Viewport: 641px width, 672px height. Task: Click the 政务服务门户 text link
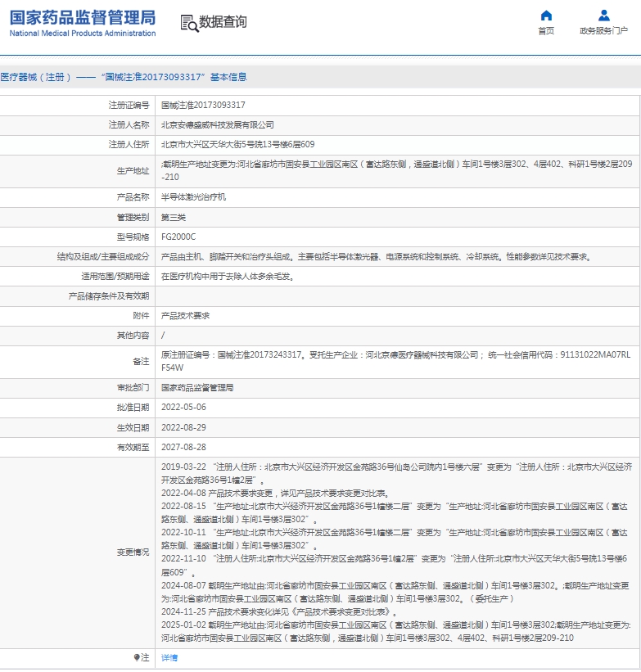click(603, 30)
